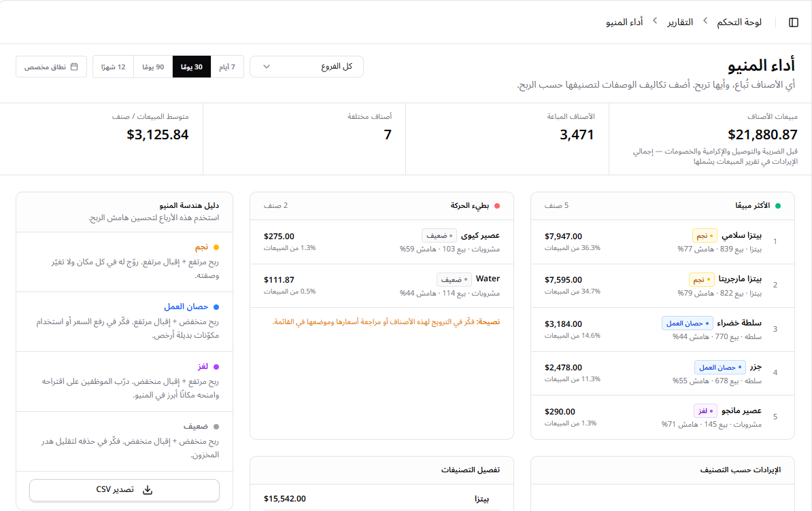Click the 11.3% من المبيعات share text
Image resolution: width=812 pixels, height=511 pixels.
click(572, 379)
